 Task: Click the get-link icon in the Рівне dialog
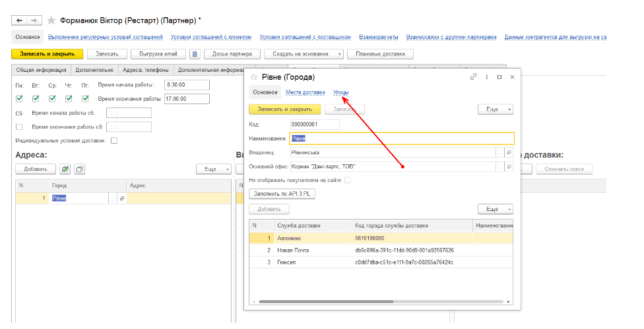pos(473,77)
